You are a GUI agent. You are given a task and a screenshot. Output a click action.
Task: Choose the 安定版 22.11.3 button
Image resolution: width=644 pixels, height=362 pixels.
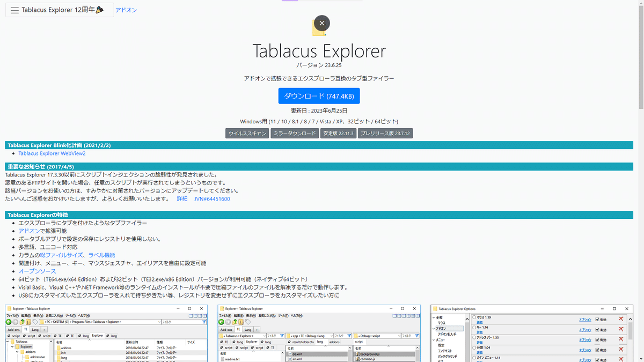pos(339,134)
